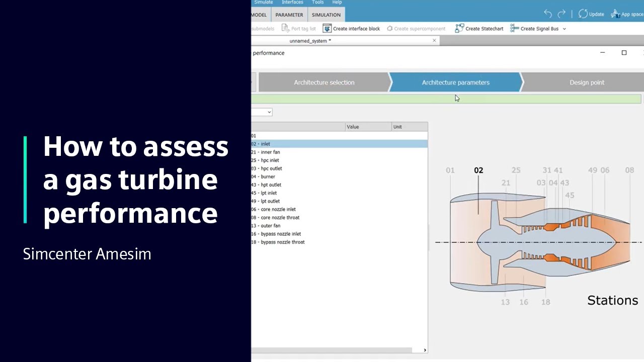The height and width of the screenshot is (362, 644).
Task: Click the Redo arrow icon
Action: coord(561,14)
